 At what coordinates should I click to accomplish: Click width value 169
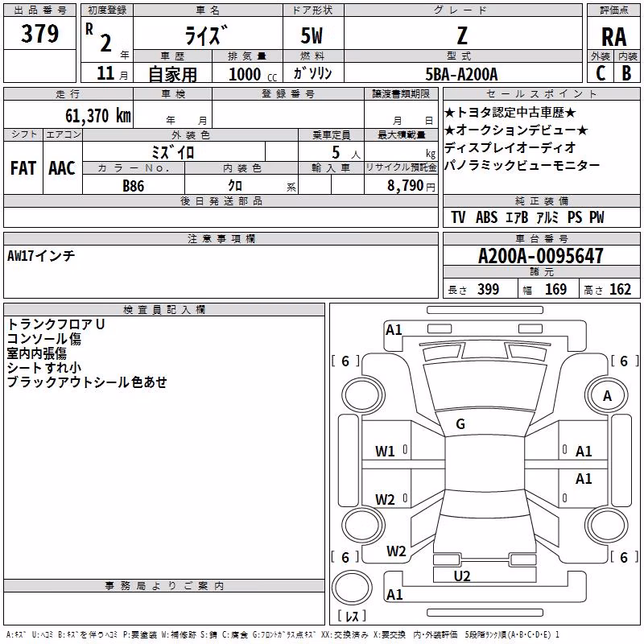[555, 290]
